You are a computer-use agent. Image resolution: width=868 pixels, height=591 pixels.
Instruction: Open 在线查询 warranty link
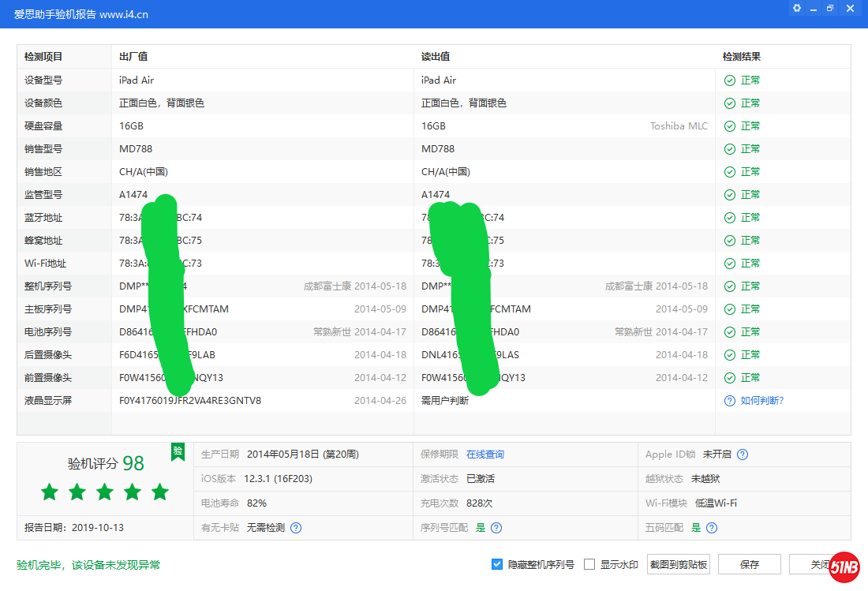485,454
